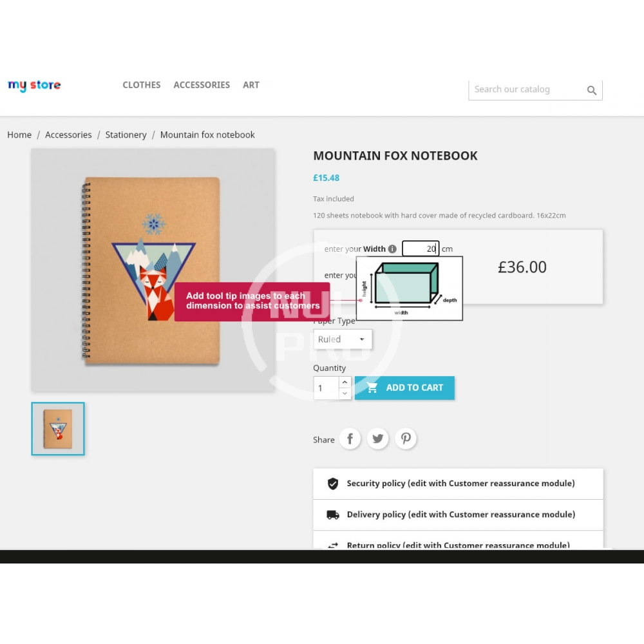The image size is (644, 644).
Task: Select the notebook thumbnail image
Action: tap(58, 429)
